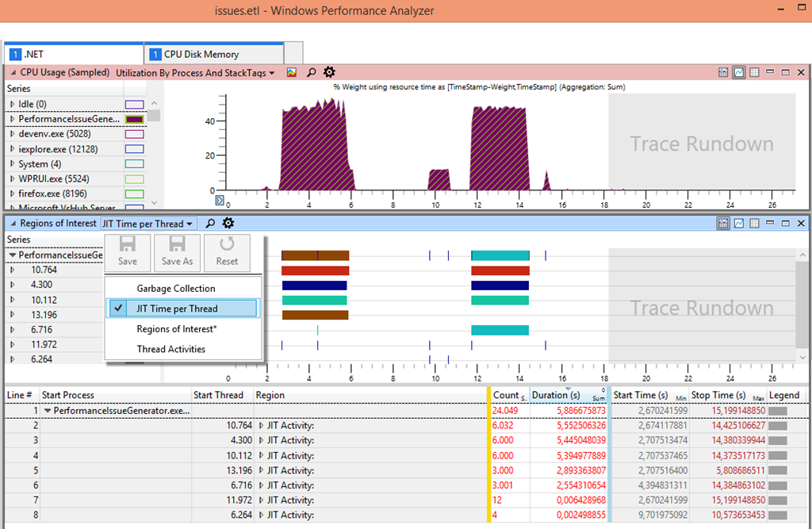This screenshot has width=812, height=529.
Task: Sort by Duration (s) column header
Action: pyautogui.click(x=569, y=395)
